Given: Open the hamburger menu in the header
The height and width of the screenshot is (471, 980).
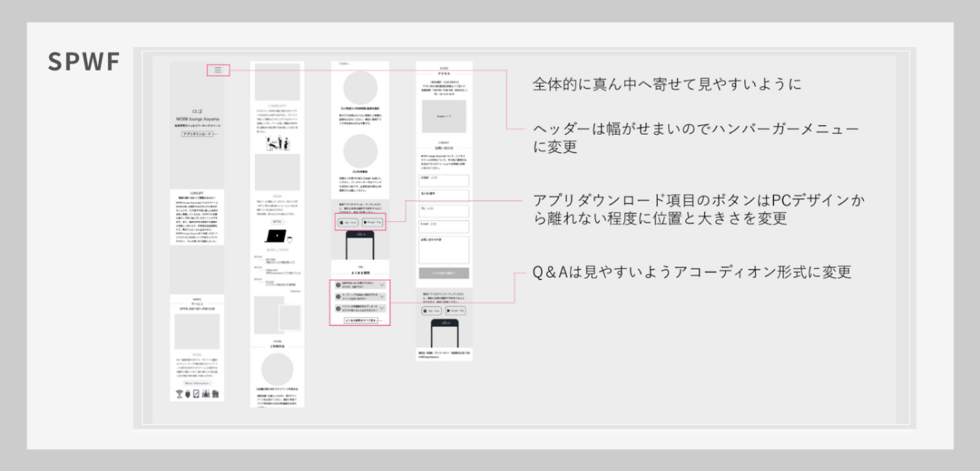Looking at the screenshot, I should point(218,70).
